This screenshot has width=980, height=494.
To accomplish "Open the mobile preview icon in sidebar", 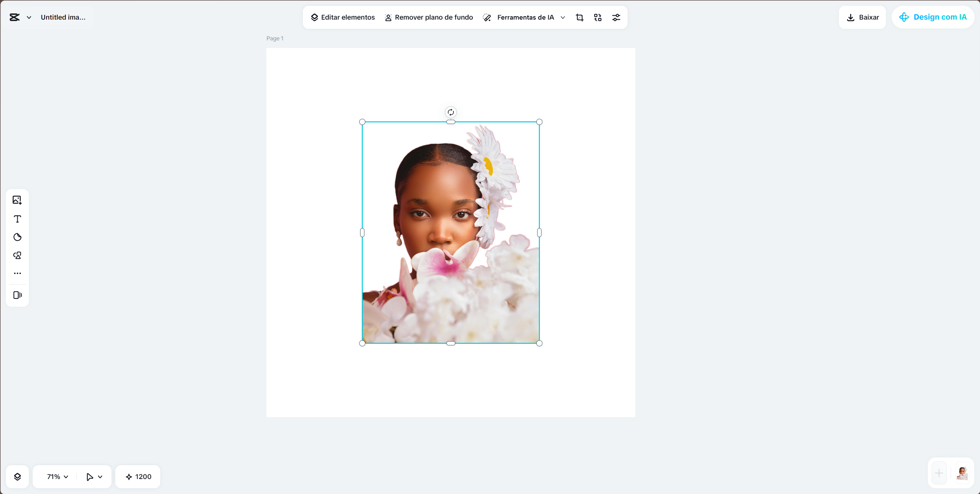I will click(17, 295).
